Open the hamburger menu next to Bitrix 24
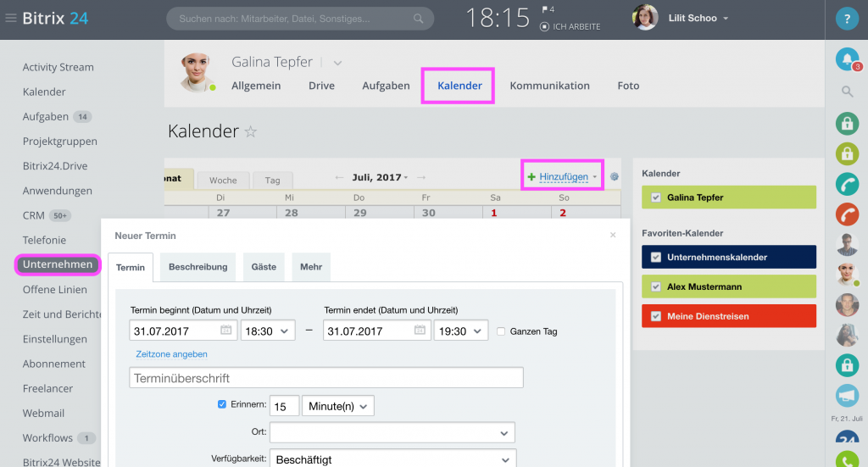868x467 pixels. pos(10,19)
